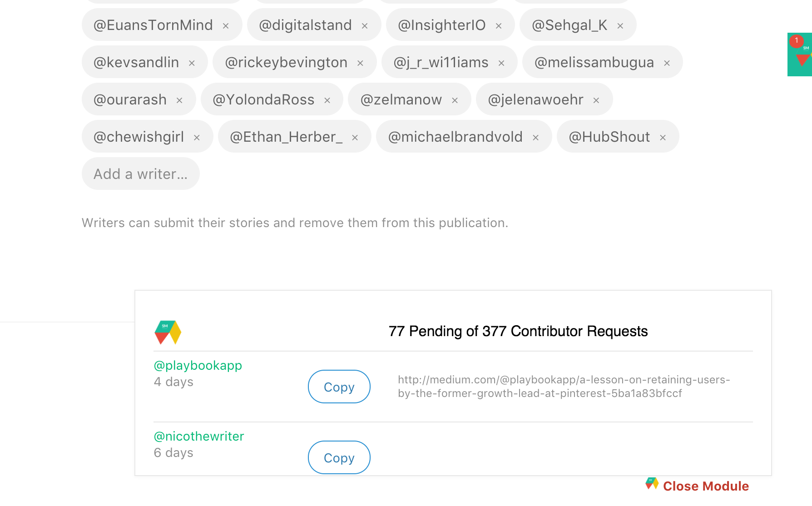Remove writer @EuansTornMind with its x icon
This screenshot has width=812, height=506.
pyautogui.click(x=226, y=26)
